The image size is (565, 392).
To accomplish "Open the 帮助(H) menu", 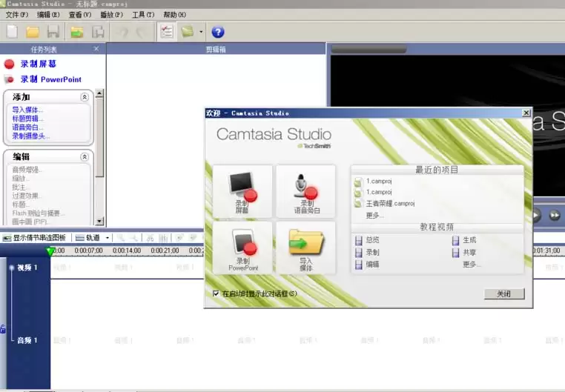I will click(175, 15).
